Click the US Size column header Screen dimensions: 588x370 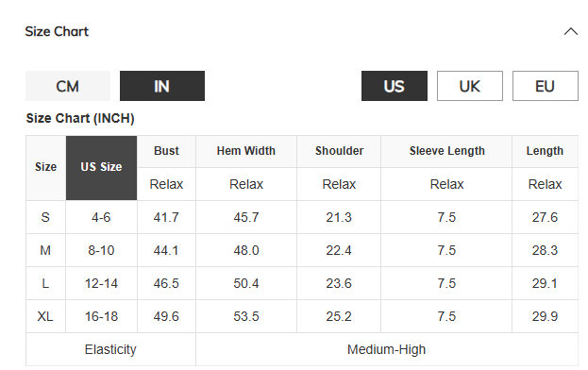tap(101, 168)
